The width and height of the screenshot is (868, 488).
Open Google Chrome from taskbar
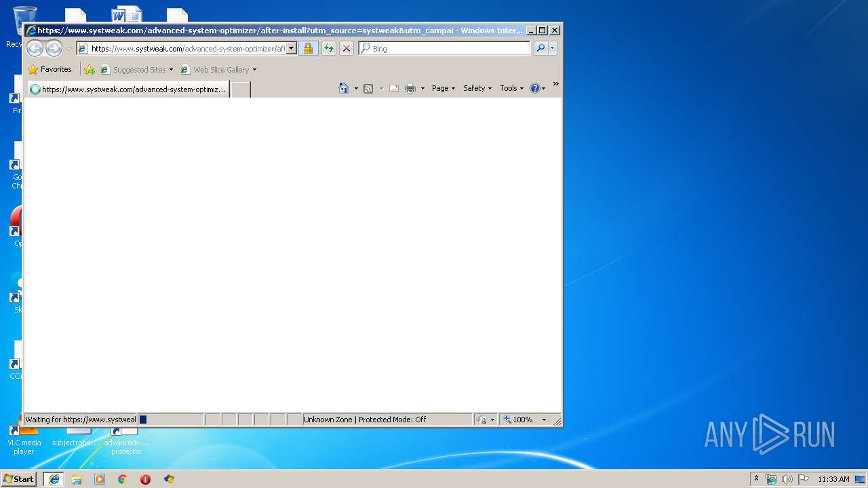123,479
